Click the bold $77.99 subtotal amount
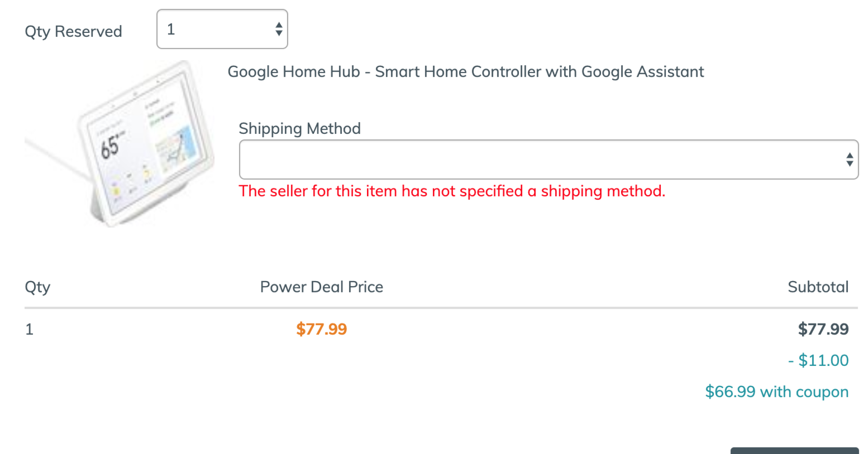This screenshot has width=868, height=454. (x=823, y=329)
